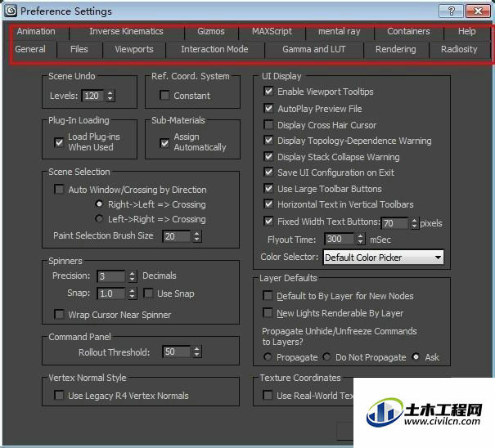Viewport: 495px width, 448px height.
Task: Click the Flyout Time field
Action: [x=340, y=240]
